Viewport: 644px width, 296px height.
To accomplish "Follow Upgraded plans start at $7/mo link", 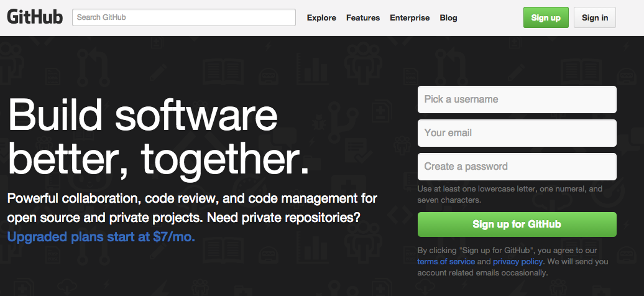I will (x=101, y=237).
